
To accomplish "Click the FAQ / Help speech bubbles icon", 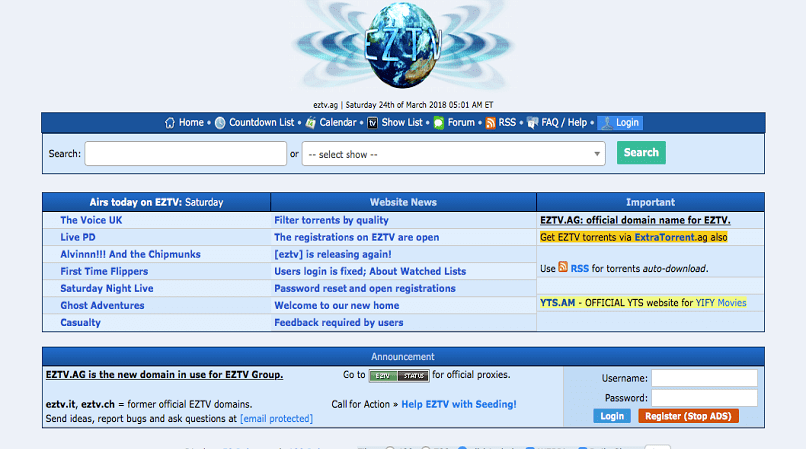I will tap(533, 123).
